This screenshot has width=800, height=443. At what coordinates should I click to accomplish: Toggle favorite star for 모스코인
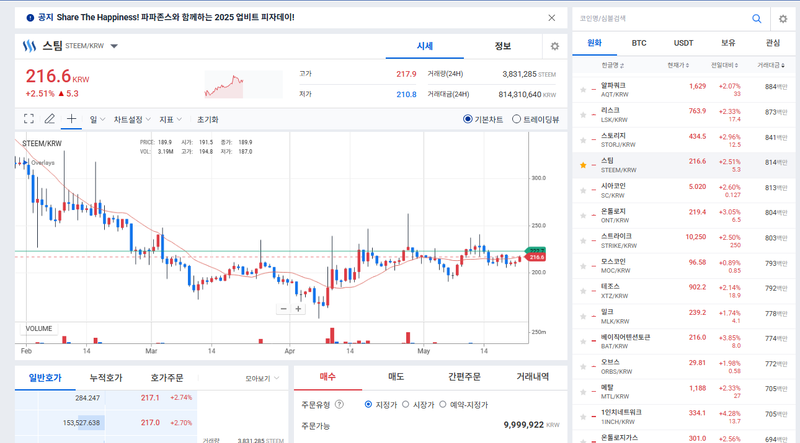583,266
